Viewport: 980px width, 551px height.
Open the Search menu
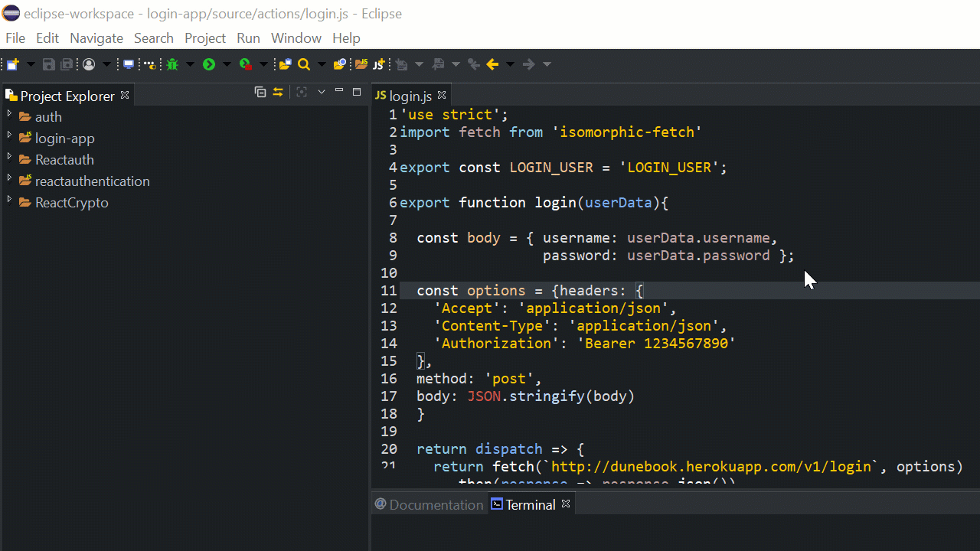pos(154,37)
